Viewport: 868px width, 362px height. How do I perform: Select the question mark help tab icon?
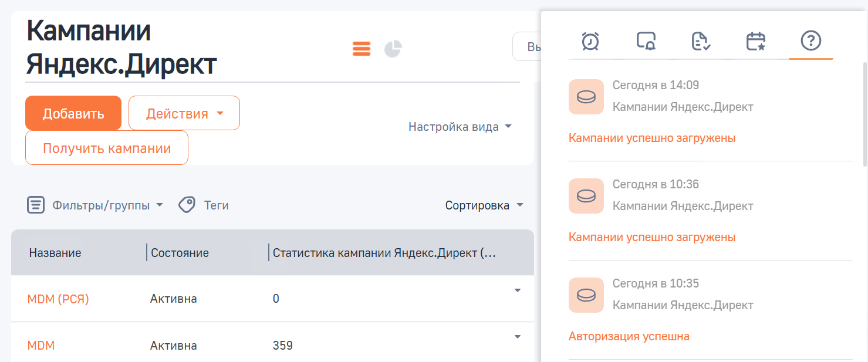tap(810, 41)
